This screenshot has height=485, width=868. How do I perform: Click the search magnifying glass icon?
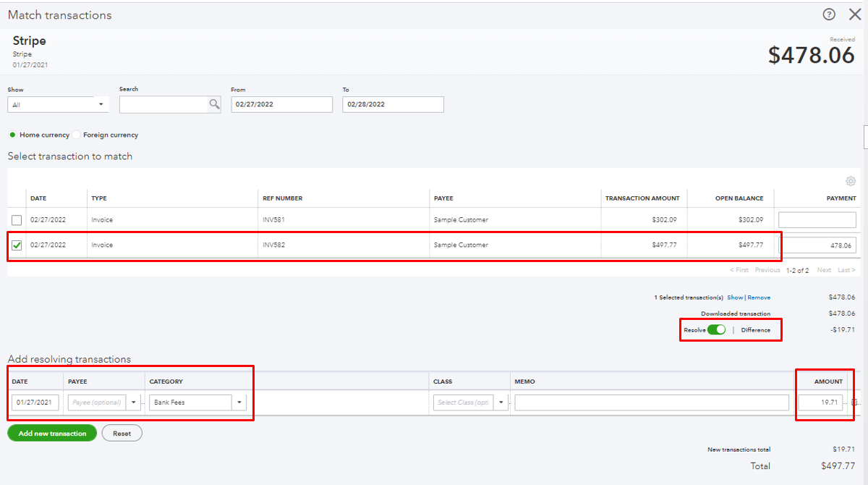tap(214, 104)
